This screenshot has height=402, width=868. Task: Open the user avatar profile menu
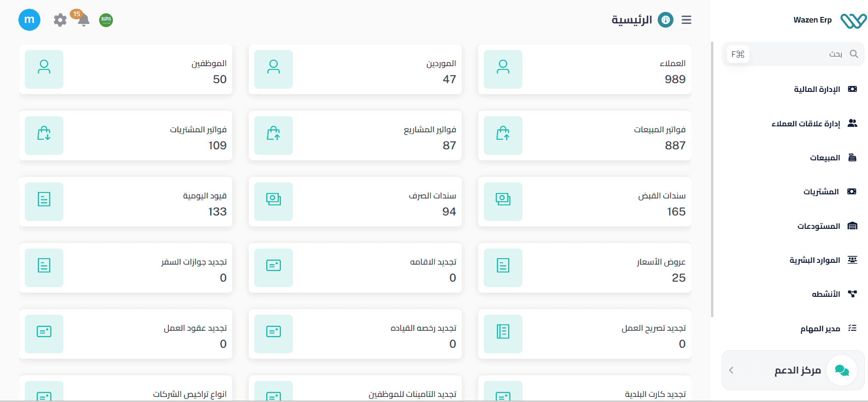(x=29, y=20)
